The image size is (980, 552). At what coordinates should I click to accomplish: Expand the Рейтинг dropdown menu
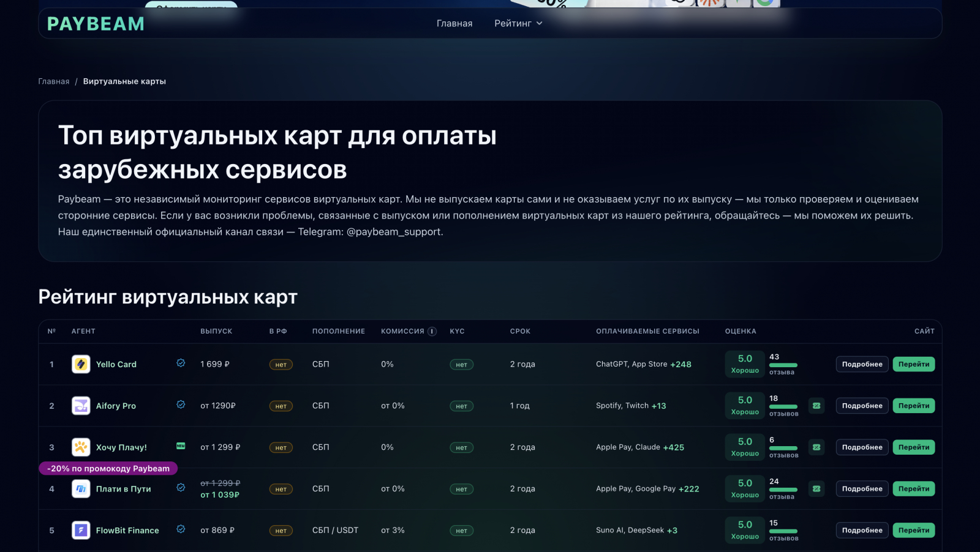click(x=518, y=23)
